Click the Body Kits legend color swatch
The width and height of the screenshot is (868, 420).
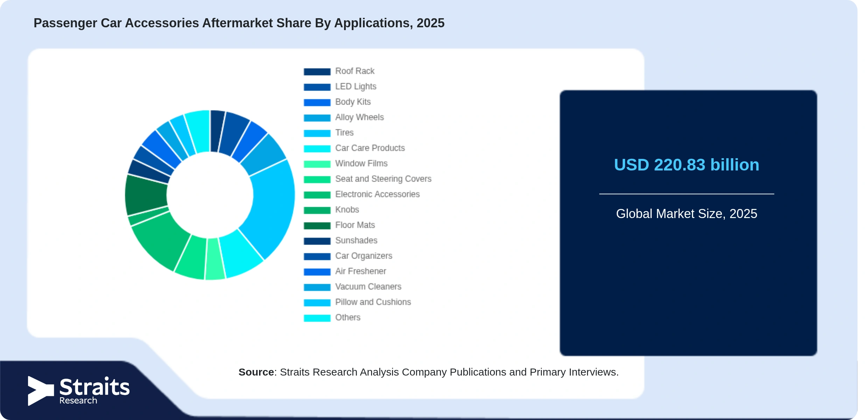tap(317, 103)
